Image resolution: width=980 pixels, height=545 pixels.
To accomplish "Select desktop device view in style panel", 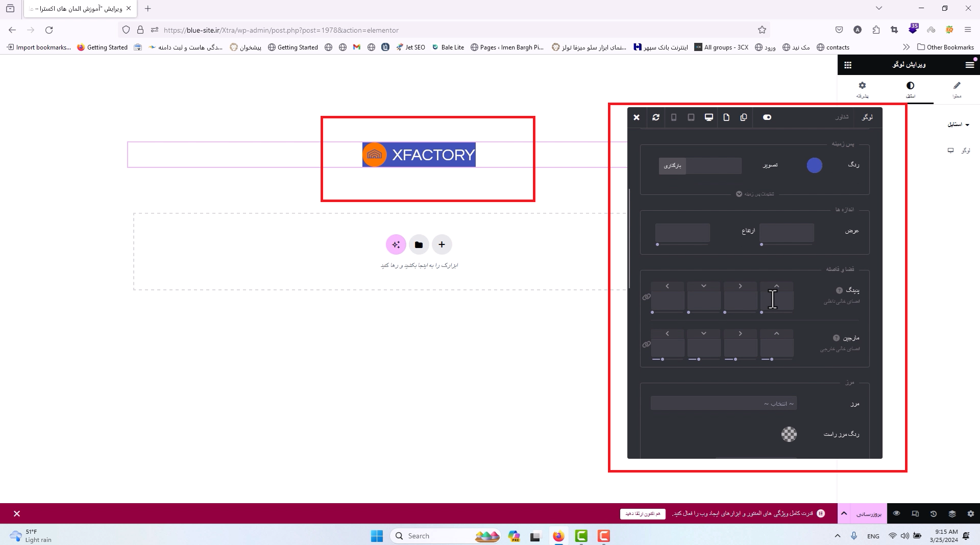I will click(709, 117).
